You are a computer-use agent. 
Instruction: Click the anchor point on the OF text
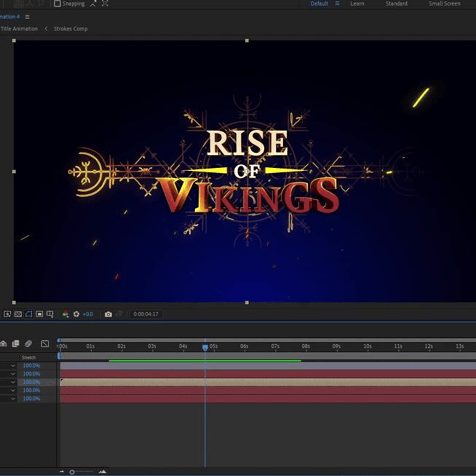[247, 171]
